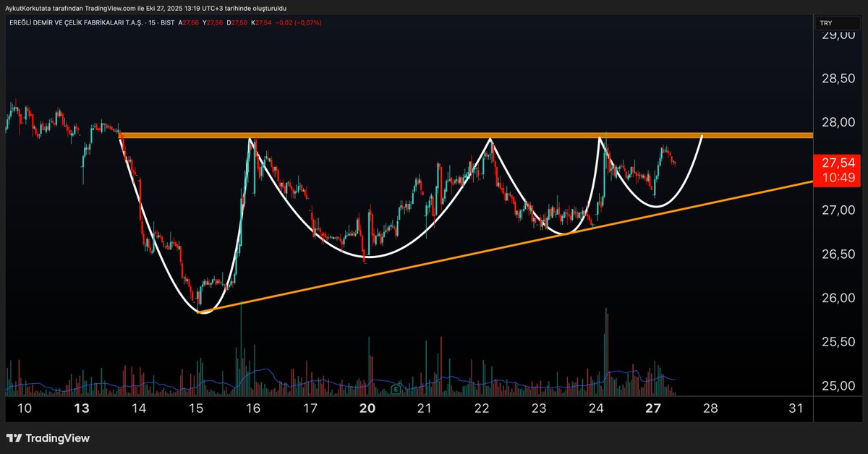This screenshot has width=868, height=454.
Task: Click the date label 17 on time axis
Action: 310,408
